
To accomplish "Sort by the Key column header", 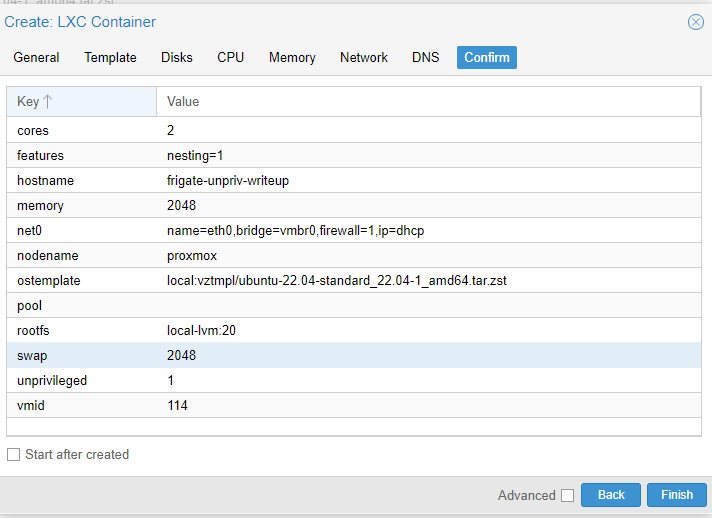I will click(81, 101).
